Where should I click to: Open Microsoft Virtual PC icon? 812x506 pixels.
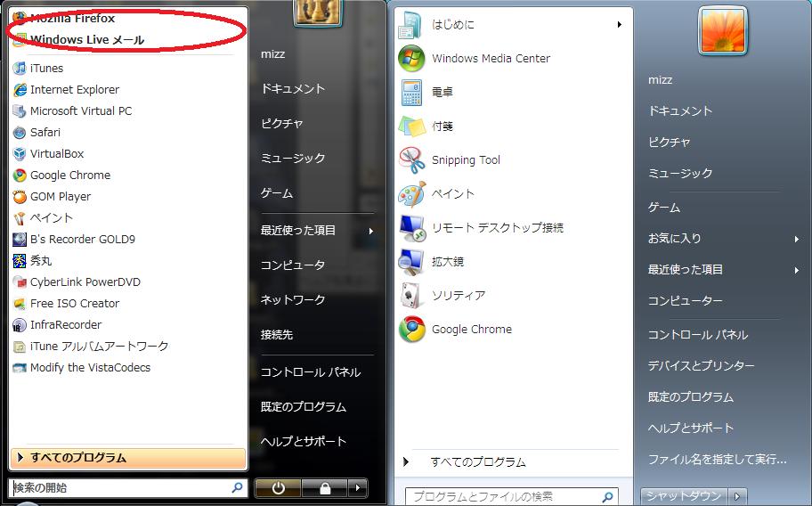(20, 110)
